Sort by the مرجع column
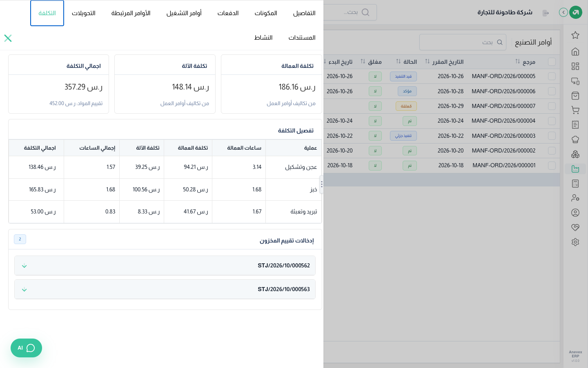This screenshot has height=368, width=588. tap(518, 61)
